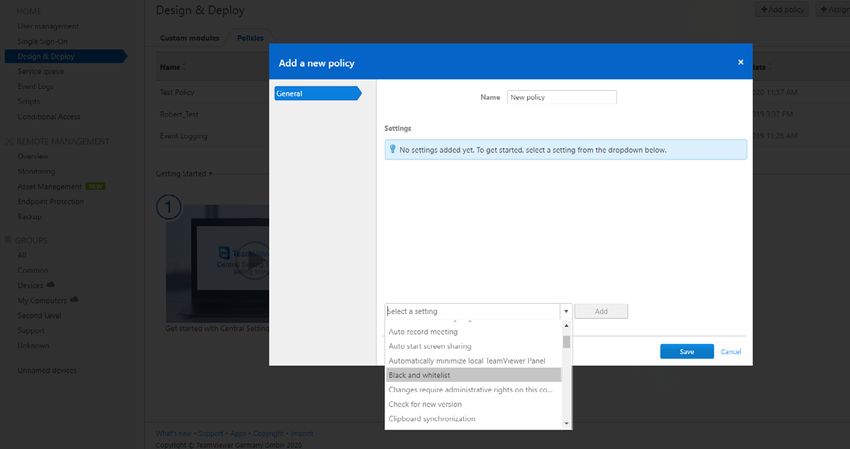Switch to Custom modules tab

click(190, 38)
